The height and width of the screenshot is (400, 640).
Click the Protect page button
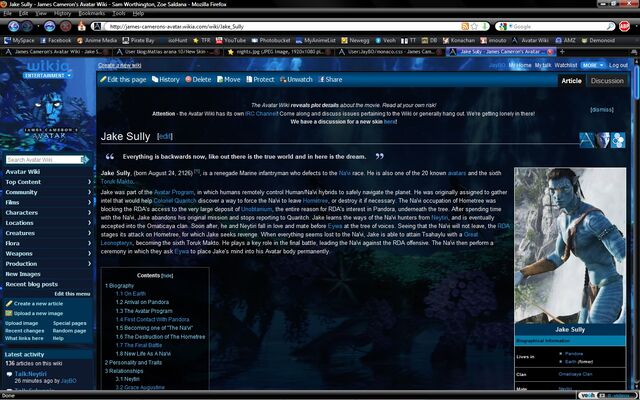[x=260, y=80]
